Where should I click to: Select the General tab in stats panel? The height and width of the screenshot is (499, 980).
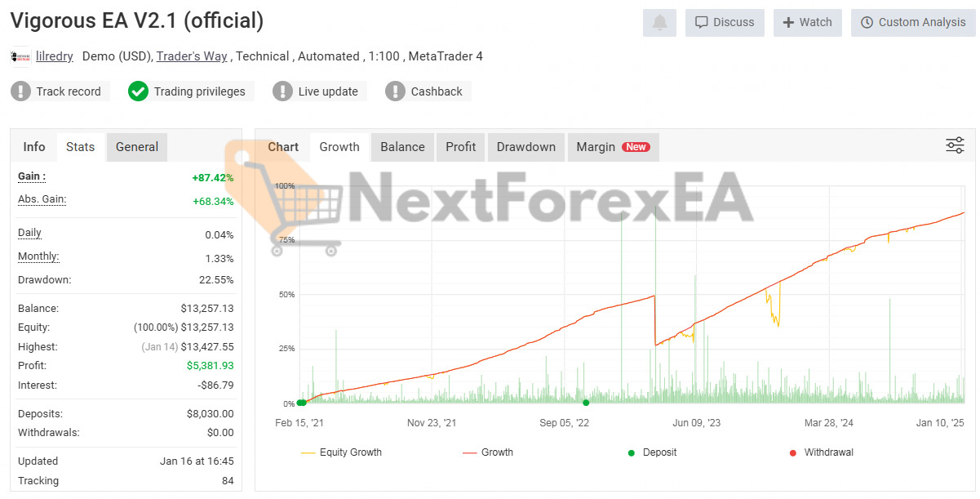point(137,147)
